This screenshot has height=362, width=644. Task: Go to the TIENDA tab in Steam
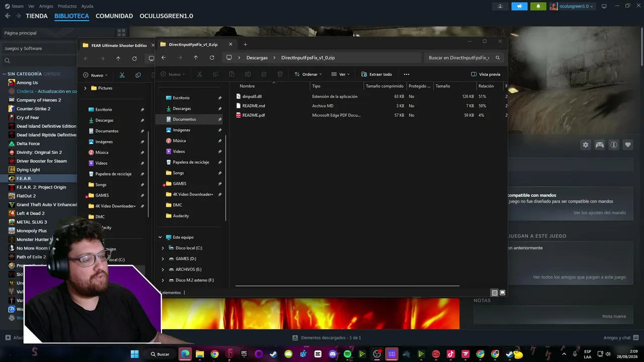tap(37, 16)
